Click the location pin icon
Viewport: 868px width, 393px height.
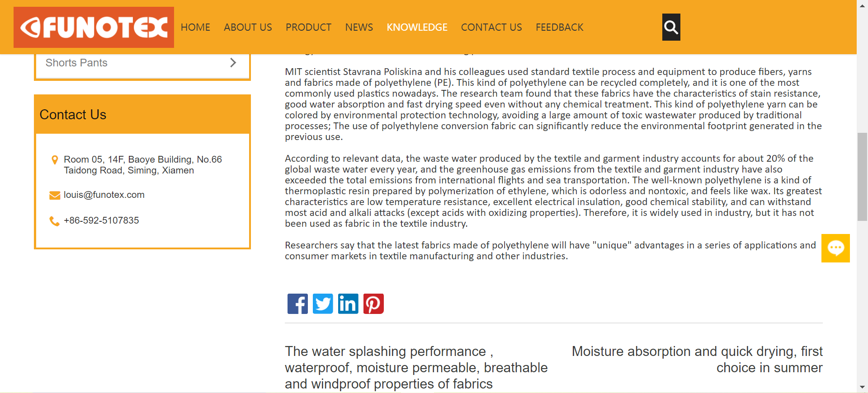tap(55, 160)
